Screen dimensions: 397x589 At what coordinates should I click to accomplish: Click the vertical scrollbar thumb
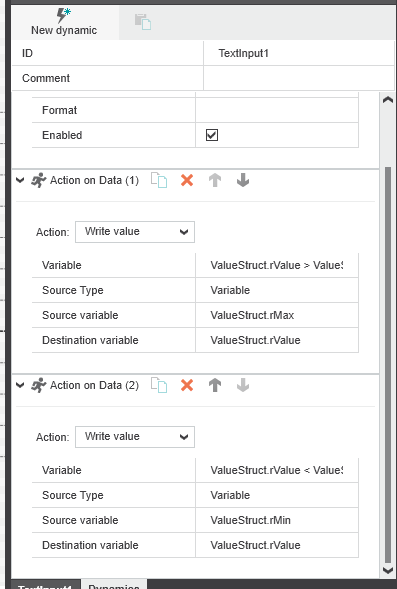[x=388, y=364]
